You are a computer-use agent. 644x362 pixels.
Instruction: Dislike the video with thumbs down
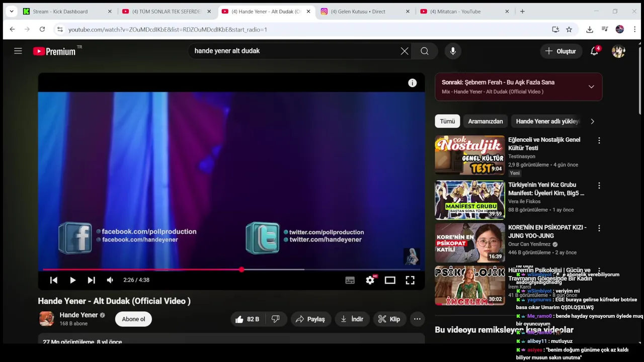tap(275, 319)
